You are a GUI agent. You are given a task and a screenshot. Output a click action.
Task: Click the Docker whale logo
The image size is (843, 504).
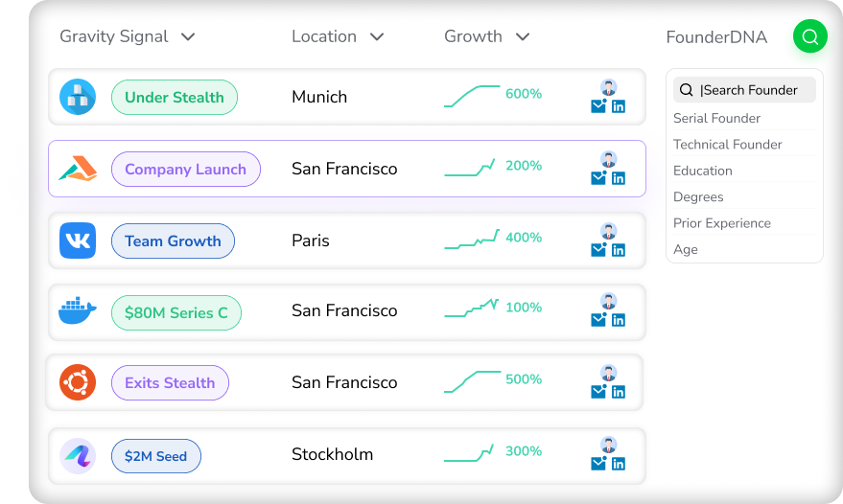pyautogui.click(x=78, y=311)
